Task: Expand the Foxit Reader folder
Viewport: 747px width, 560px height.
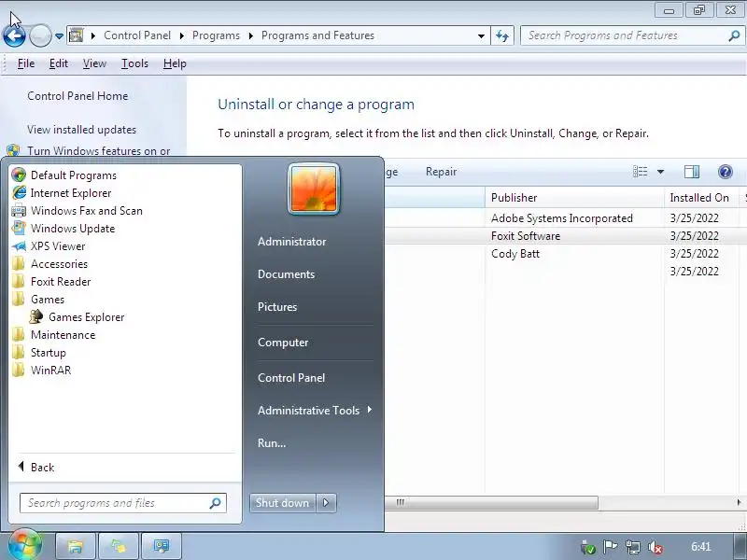Action: (61, 282)
